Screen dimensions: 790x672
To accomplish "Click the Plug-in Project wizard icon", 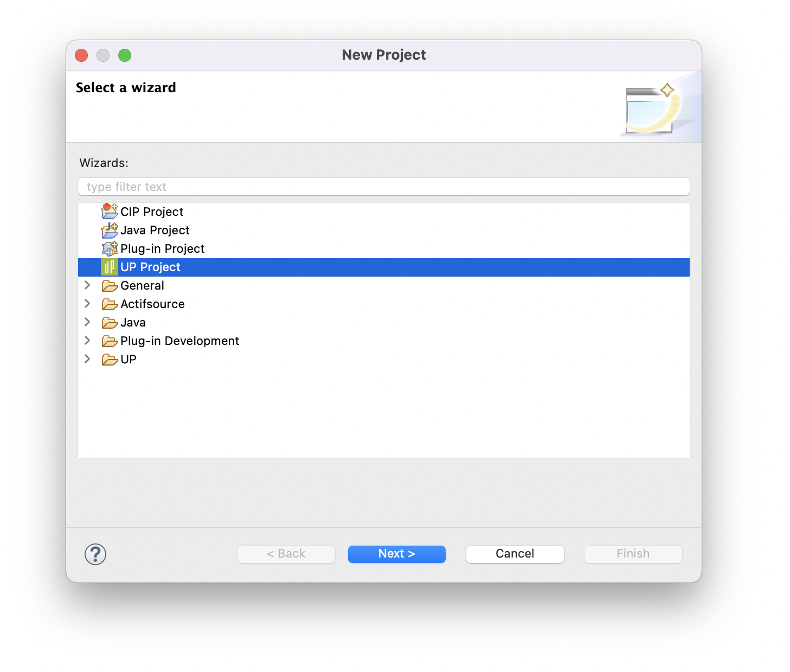I will [x=110, y=248].
